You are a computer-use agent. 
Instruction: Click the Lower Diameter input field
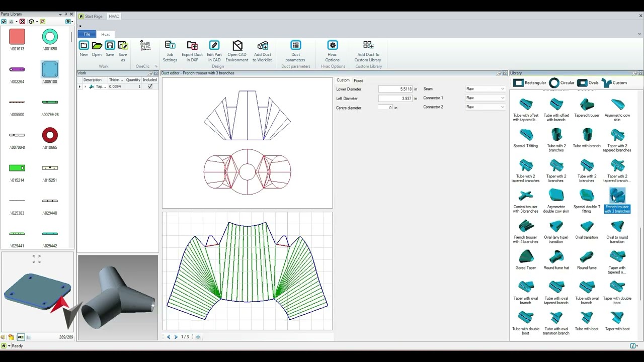(396, 89)
